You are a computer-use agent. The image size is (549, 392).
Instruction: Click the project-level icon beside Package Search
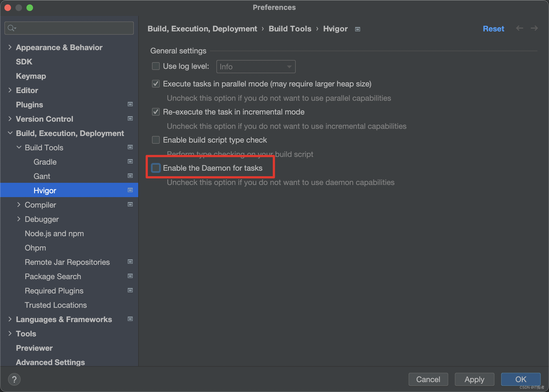(x=130, y=276)
